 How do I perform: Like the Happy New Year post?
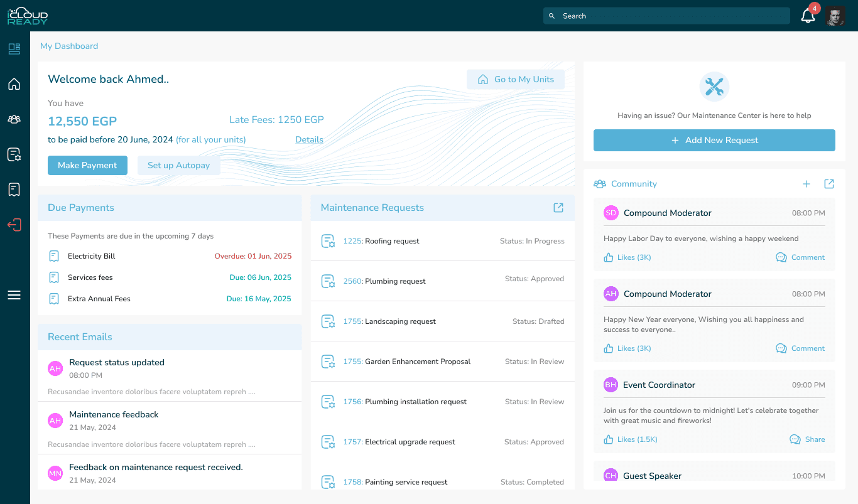(627, 348)
